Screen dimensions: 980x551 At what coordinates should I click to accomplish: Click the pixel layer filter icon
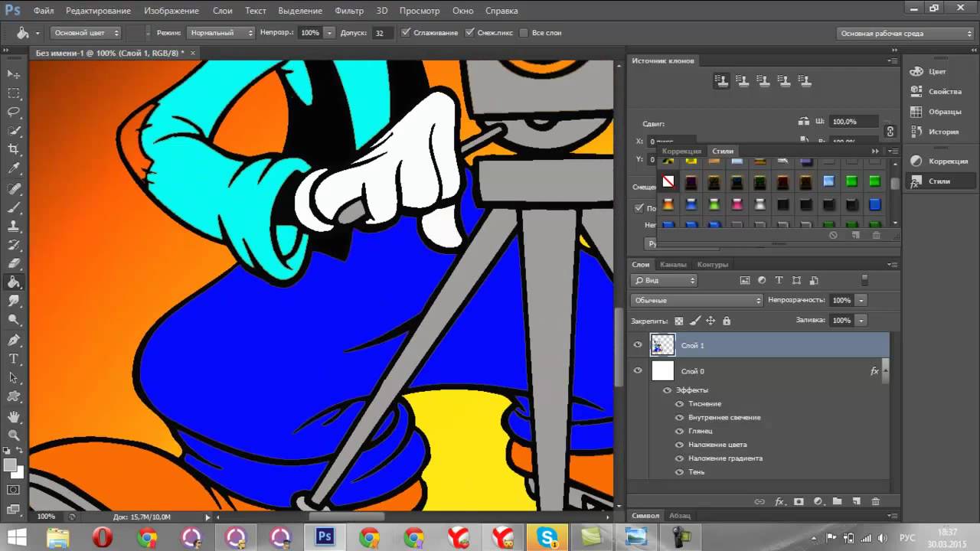745,281
